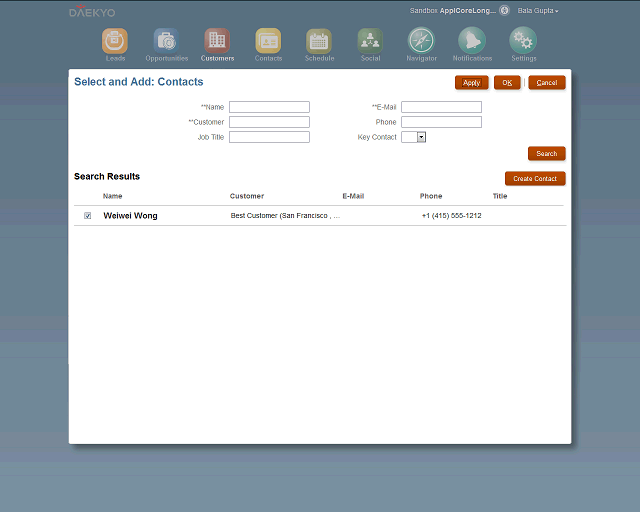Click the Cancel button
Screen dimensions: 640x512
click(x=547, y=82)
